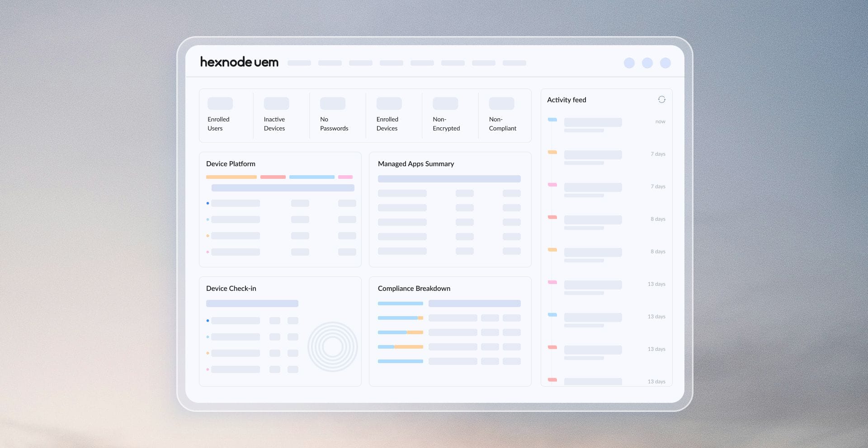Click the Non-Encrypted tile icon

pos(445,103)
